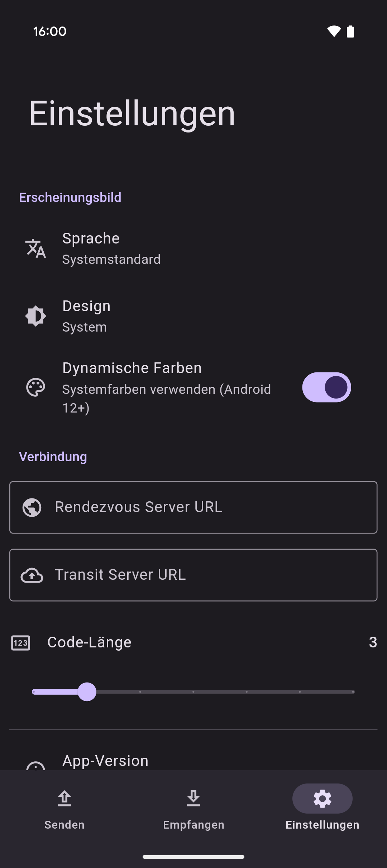Disable the Dynamische Farben switch

point(326,387)
